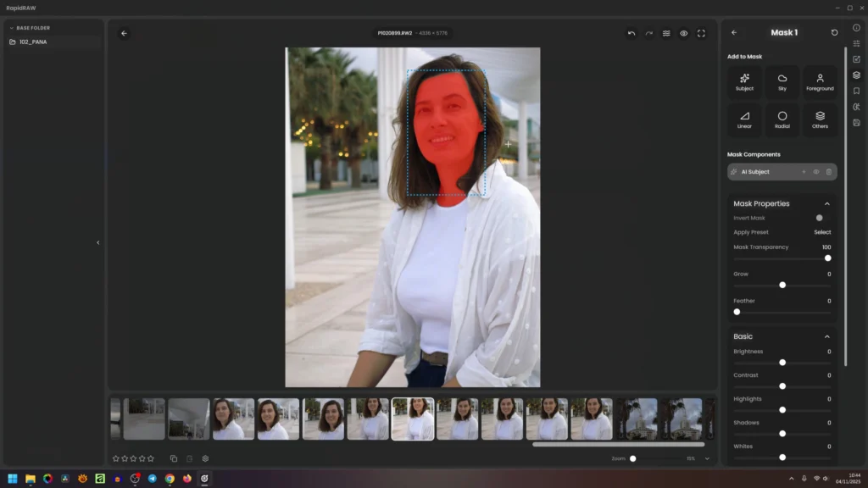
Task: Enter fullscreen preview of the image
Action: pos(701,34)
